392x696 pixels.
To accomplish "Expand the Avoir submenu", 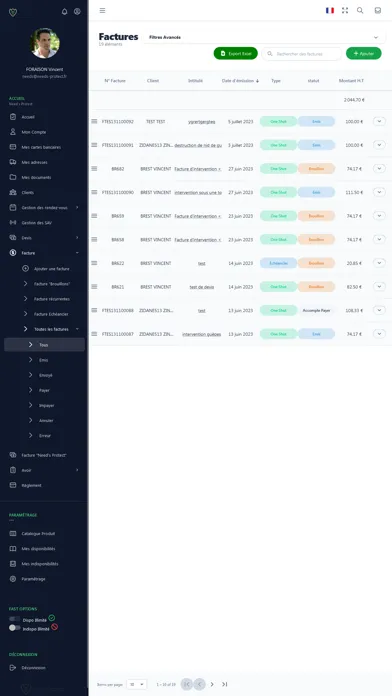I will pyautogui.click(x=44, y=470).
